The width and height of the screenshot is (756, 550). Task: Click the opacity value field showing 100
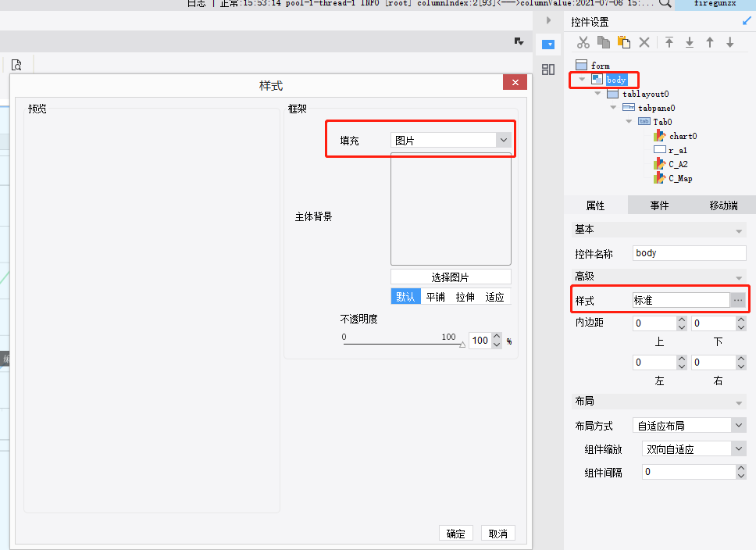480,340
